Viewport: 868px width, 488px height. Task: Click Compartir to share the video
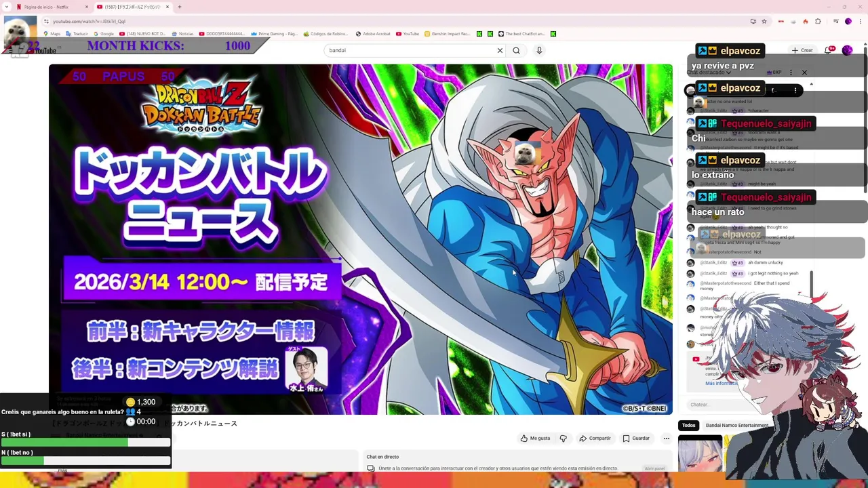[595, 439]
